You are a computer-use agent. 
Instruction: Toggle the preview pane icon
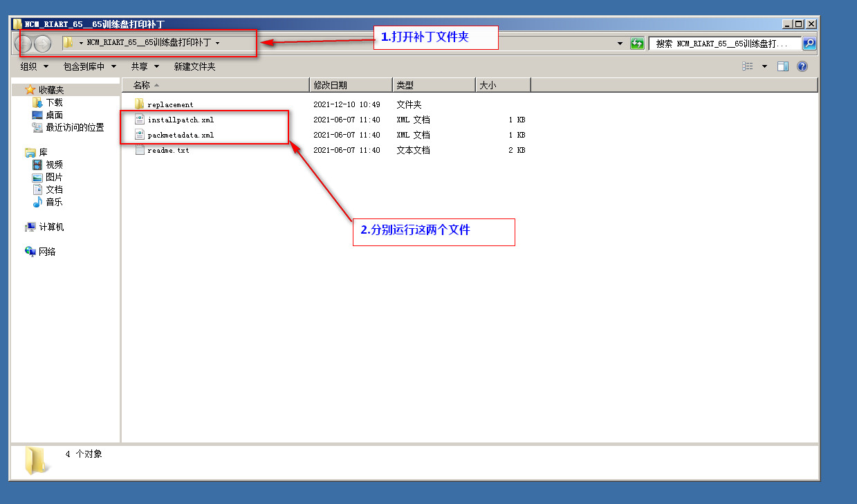pos(783,66)
